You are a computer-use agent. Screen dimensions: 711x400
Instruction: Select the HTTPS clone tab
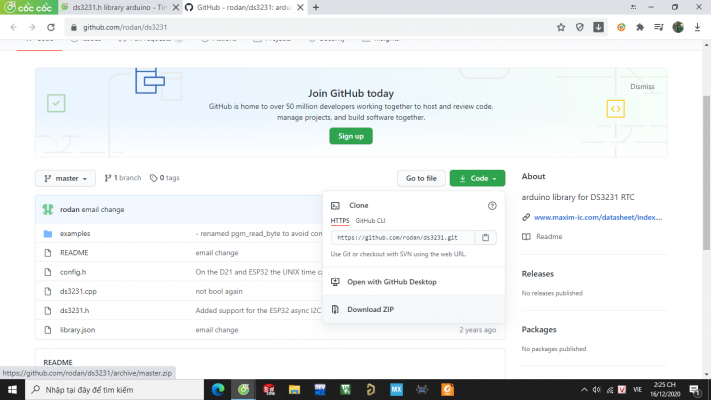tap(340, 221)
